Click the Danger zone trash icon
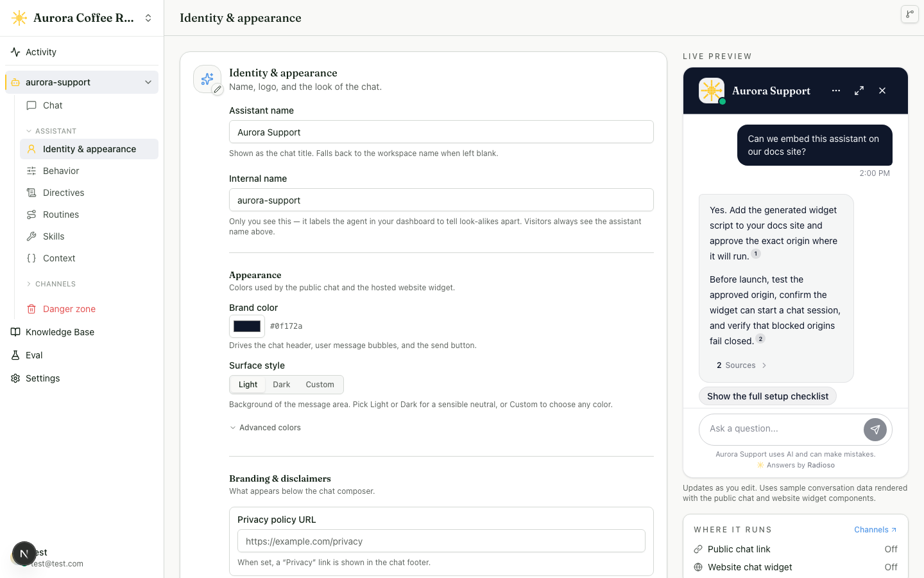The height and width of the screenshot is (578, 924). (31, 309)
